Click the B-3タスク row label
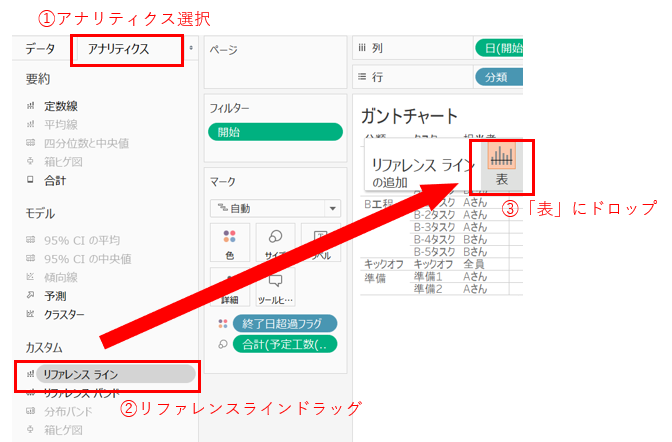The width and height of the screenshot is (672, 442). tap(435, 227)
